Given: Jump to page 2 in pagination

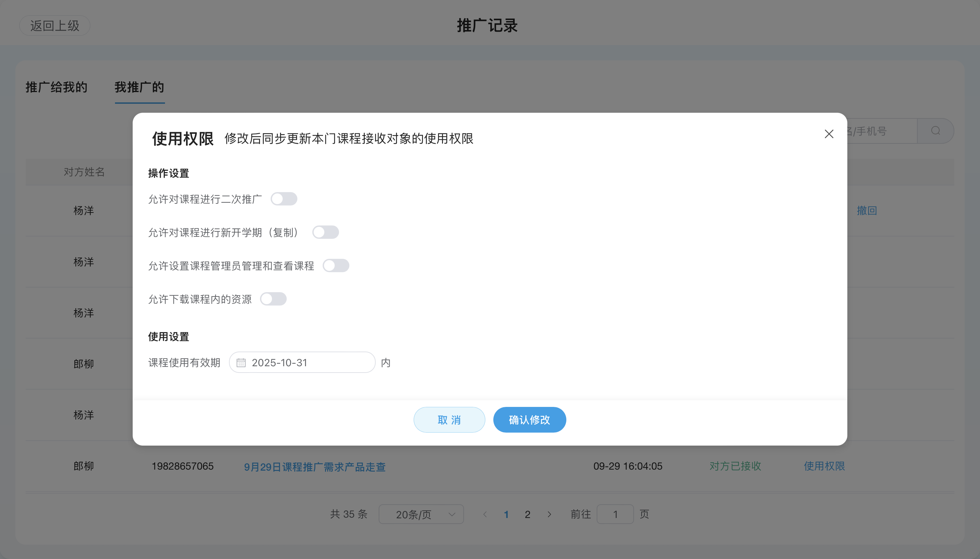Looking at the screenshot, I should coord(527,514).
